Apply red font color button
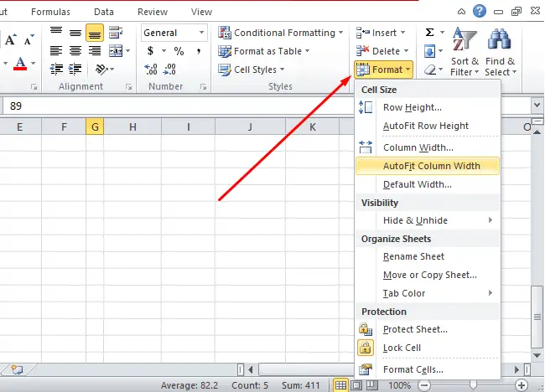The width and height of the screenshot is (545, 392). [20, 64]
